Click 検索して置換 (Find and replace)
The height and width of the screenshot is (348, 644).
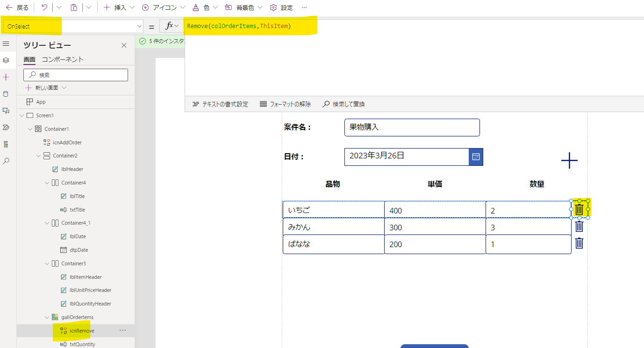[x=343, y=104]
